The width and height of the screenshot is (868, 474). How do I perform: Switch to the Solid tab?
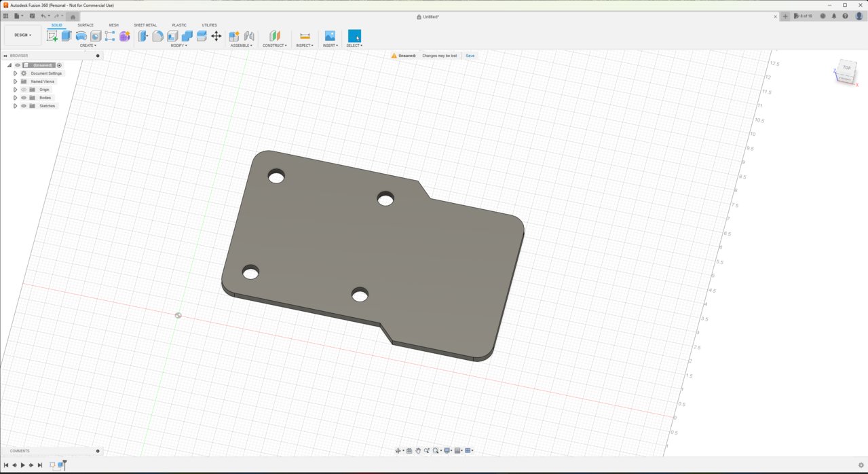pos(57,25)
